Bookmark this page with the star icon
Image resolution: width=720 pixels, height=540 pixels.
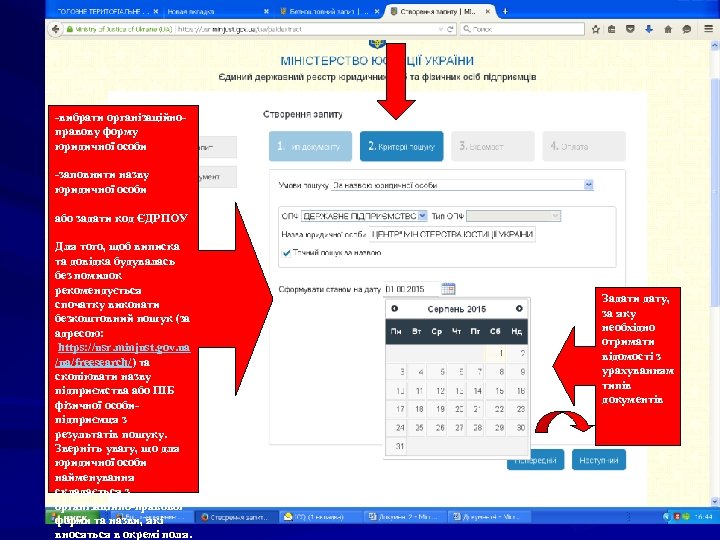pos(596,29)
